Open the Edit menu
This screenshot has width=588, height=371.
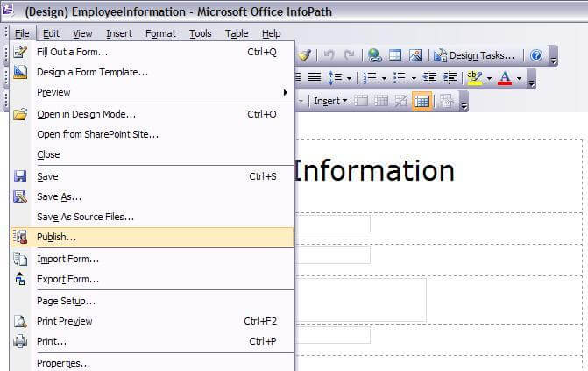tap(51, 33)
